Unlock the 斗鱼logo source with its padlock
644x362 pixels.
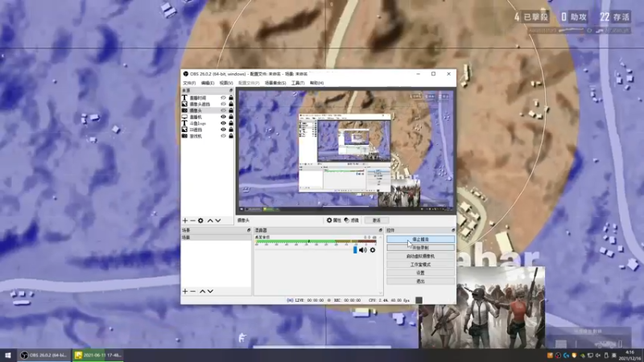pos(231,123)
